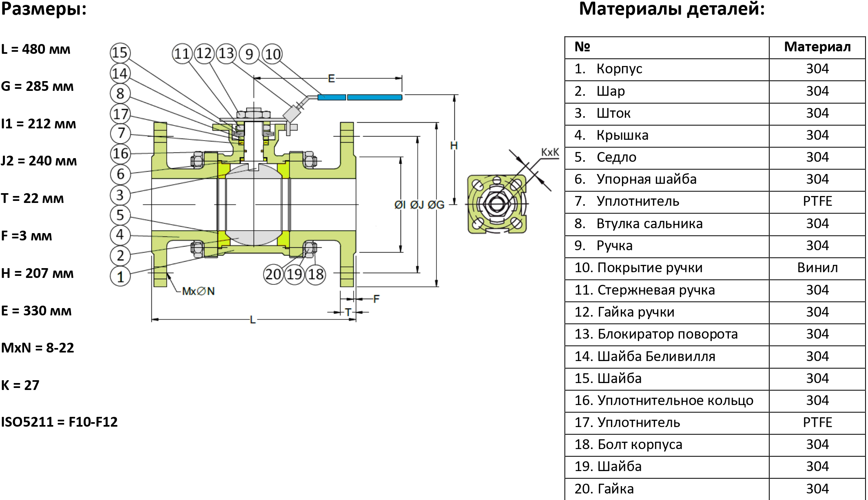Select callout circle number 17
The width and height of the screenshot is (868, 500).
coord(120,114)
